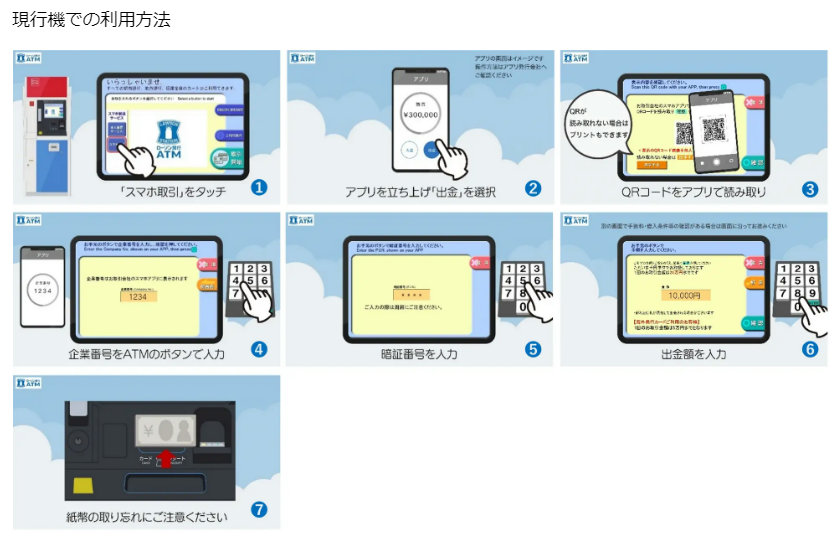Click the step 1 number badge
This screenshot has width=839, height=538.
click(258, 187)
